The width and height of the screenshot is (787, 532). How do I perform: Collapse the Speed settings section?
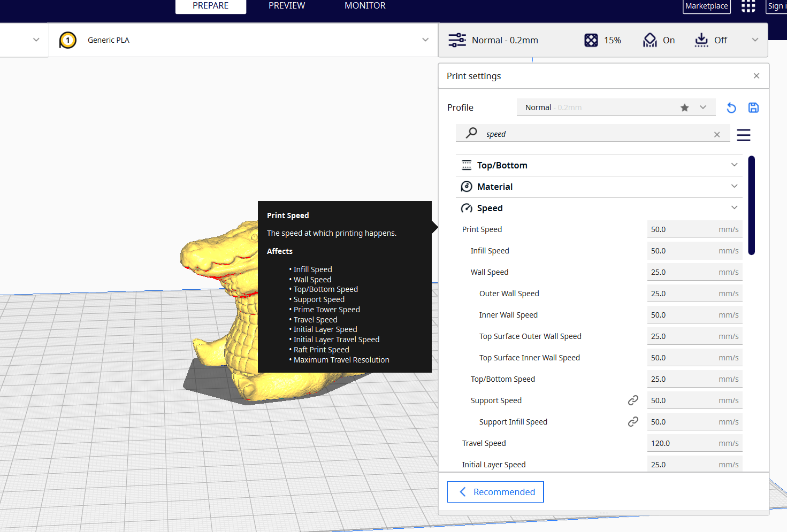click(x=734, y=207)
